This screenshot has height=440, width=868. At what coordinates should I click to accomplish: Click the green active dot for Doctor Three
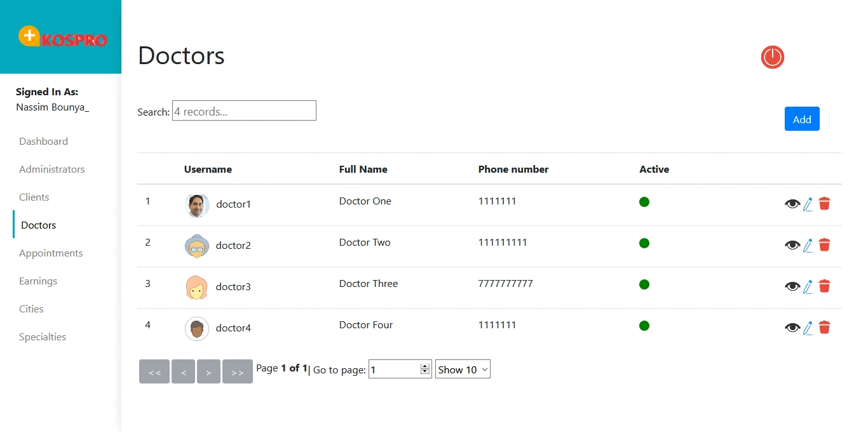644,284
